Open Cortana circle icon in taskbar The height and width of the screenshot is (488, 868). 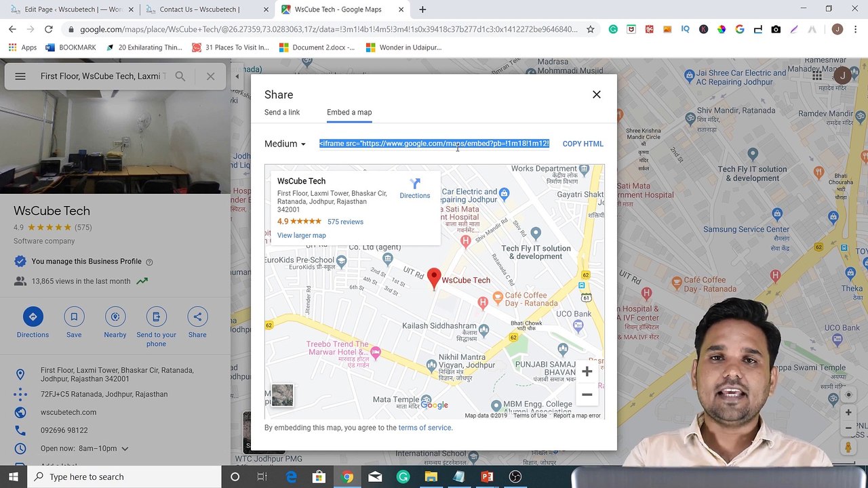[x=235, y=476]
